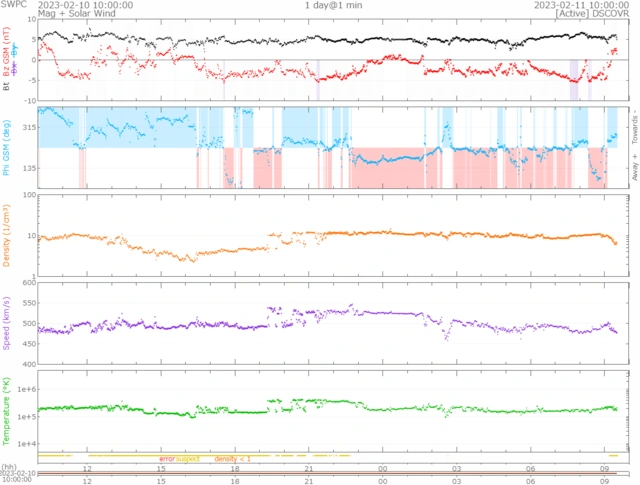Click the 21 hour tick on time axis
The width and height of the screenshot is (640, 485).
tap(309, 467)
